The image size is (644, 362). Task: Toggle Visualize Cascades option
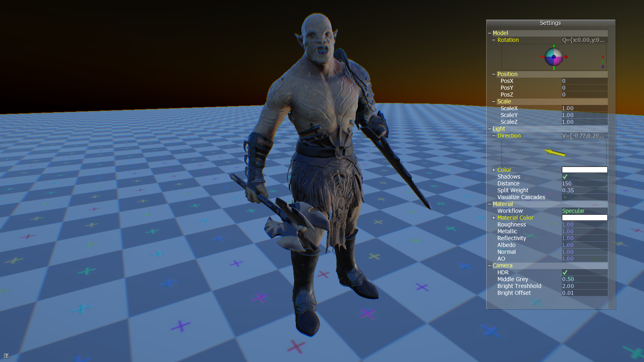(x=565, y=197)
